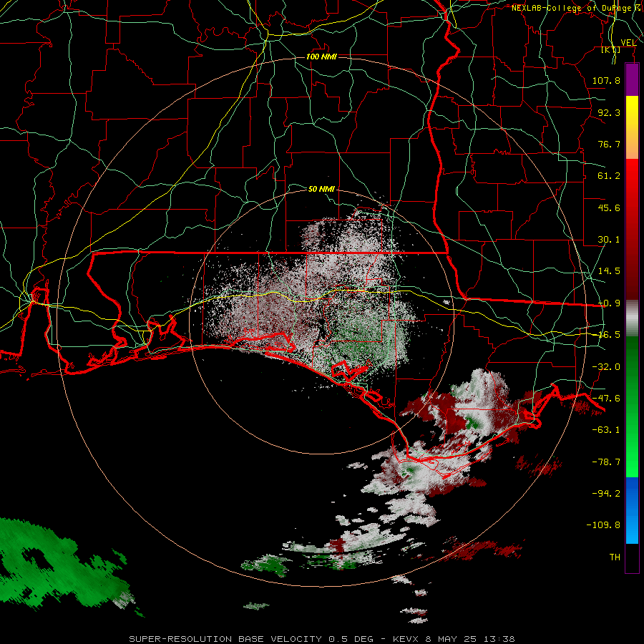Click the 100 NMI range ring label
This screenshot has height=644, width=644.
coord(321,57)
